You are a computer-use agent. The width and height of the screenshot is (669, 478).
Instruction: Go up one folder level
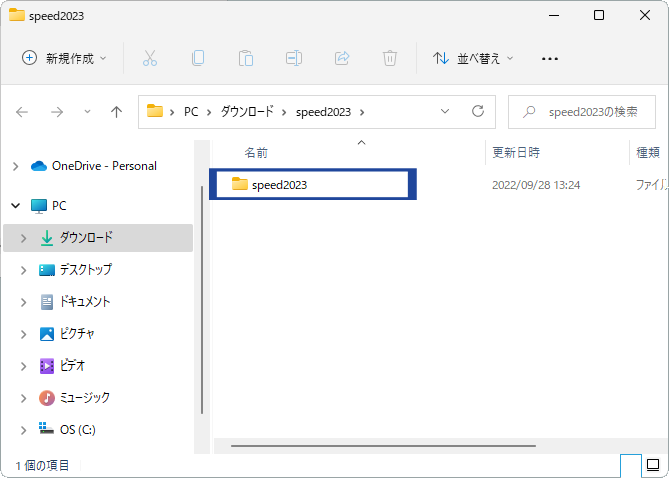pos(116,112)
